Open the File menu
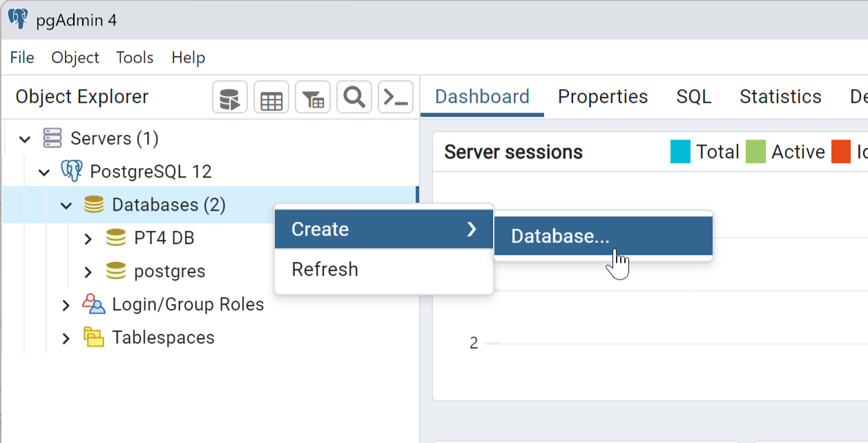Viewport: 868px width, 443px height. (x=22, y=57)
